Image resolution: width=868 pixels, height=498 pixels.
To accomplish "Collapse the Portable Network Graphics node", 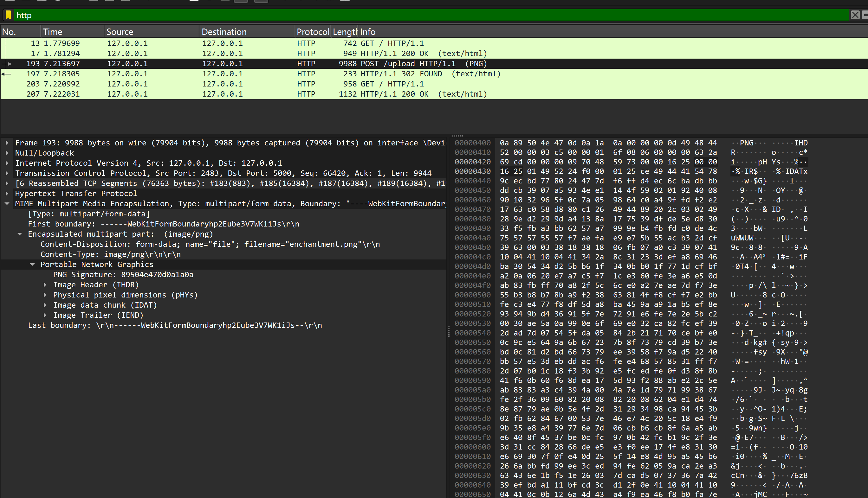I will pyautogui.click(x=32, y=265).
